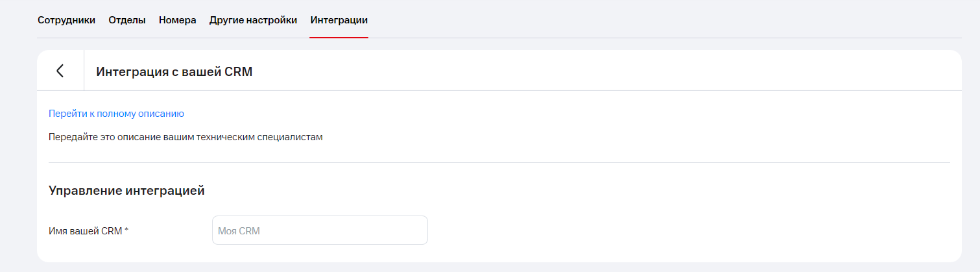Select the Интеграции tab
This screenshot has height=272, width=980.
pos(339,20)
